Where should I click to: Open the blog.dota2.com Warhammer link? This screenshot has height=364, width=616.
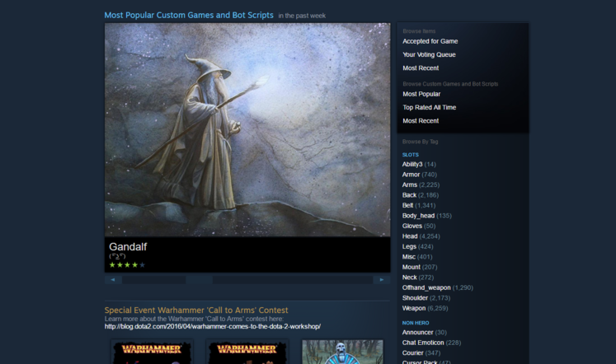(x=213, y=326)
